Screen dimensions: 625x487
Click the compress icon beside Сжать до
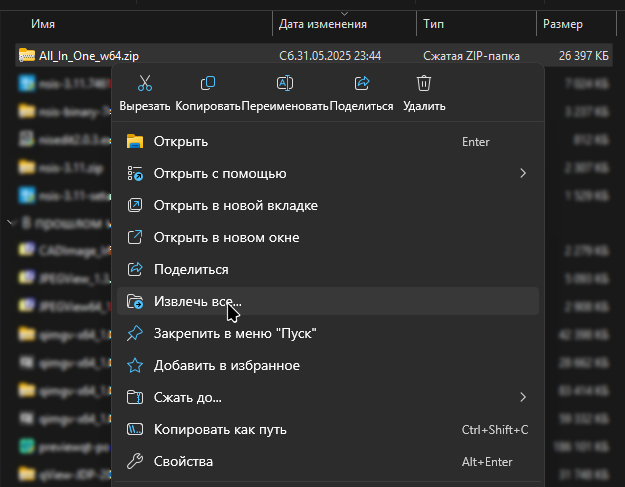pyautogui.click(x=135, y=397)
